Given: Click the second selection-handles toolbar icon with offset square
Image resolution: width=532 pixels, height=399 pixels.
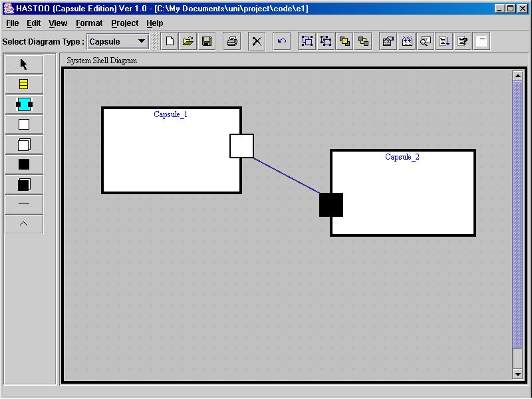Looking at the screenshot, I should tap(326, 41).
